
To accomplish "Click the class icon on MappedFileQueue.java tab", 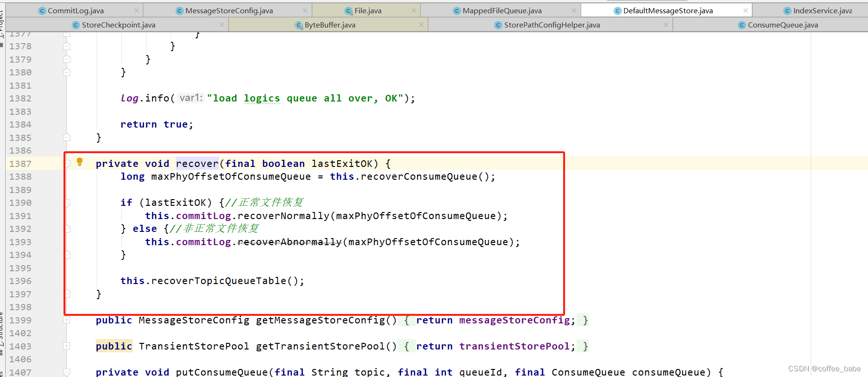I will [457, 11].
